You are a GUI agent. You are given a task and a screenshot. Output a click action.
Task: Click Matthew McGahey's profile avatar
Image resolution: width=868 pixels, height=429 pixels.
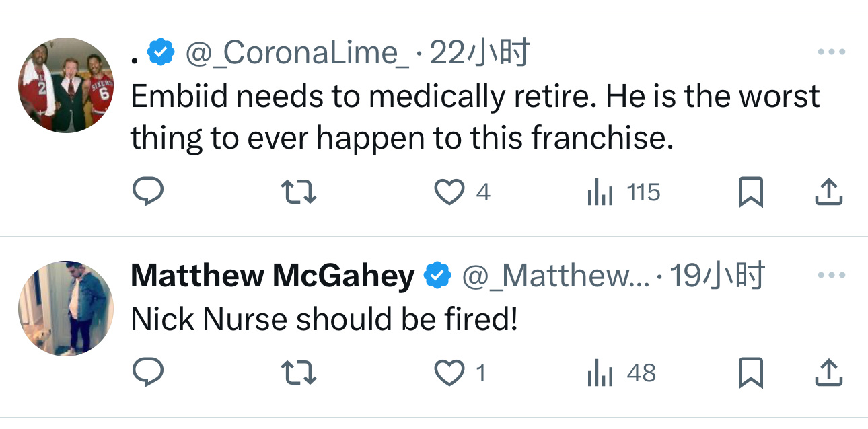coord(65,309)
